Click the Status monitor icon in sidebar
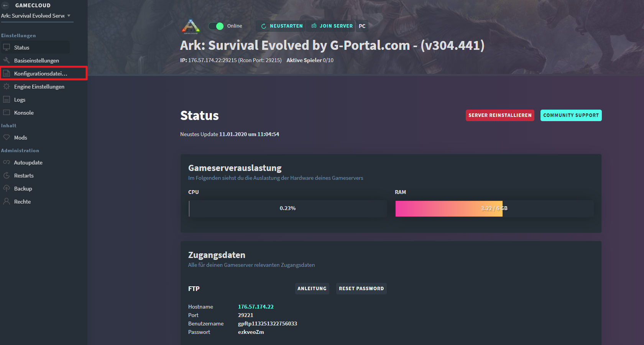 click(x=7, y=48)
